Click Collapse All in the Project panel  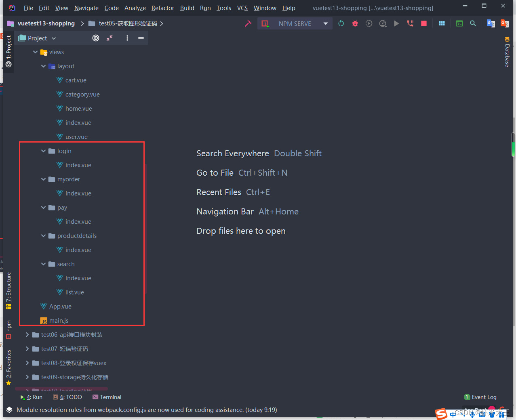(x=108, y=38)
